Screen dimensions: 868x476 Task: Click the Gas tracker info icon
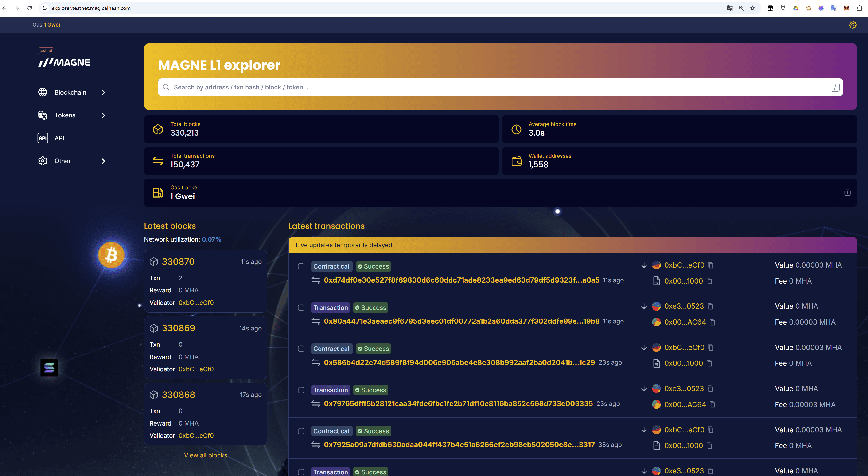(x=847, y=193)
